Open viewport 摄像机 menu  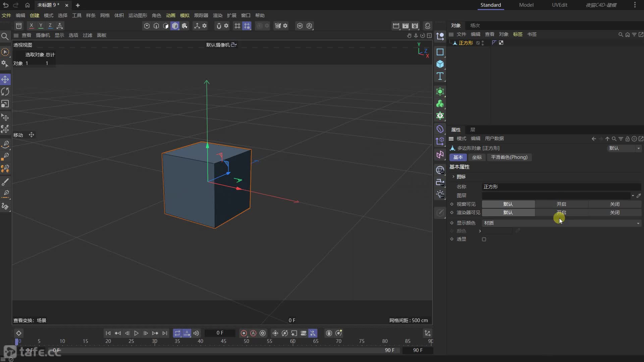[43, 35]
